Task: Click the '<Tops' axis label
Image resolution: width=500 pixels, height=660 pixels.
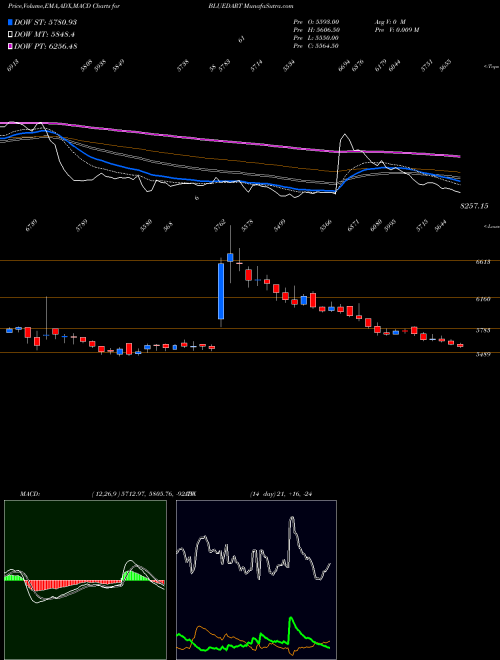Action: point(492,66)
